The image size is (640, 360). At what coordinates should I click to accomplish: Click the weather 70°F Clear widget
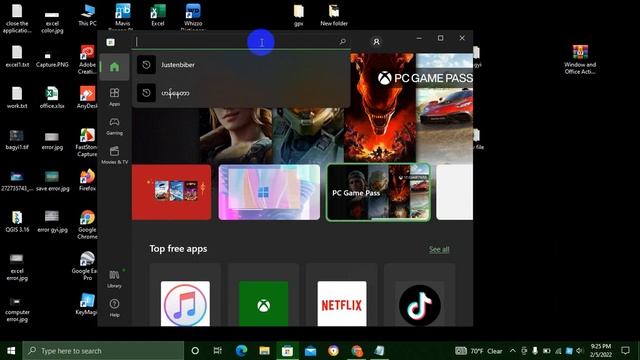(478, 351)
